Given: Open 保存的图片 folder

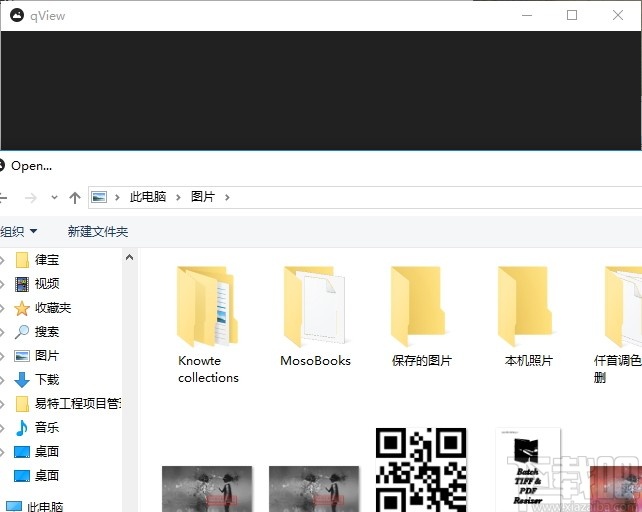Looking at the screenshot, I should [422, 316].
